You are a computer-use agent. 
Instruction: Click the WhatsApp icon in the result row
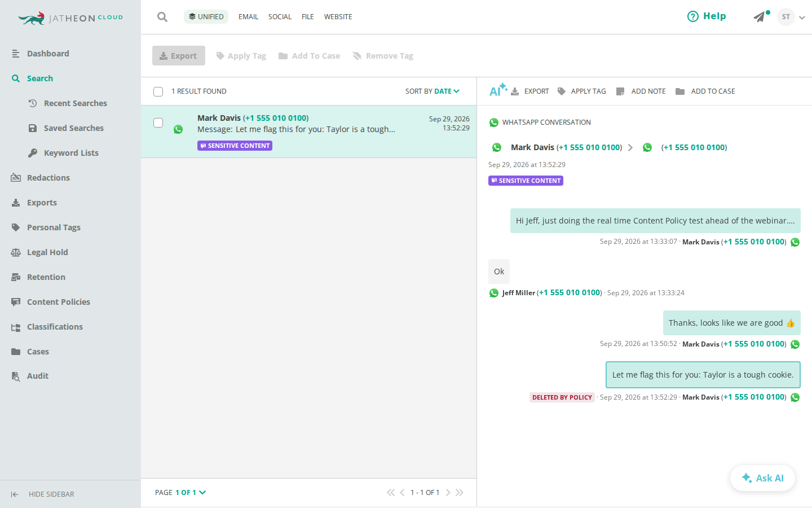[178, 129]
